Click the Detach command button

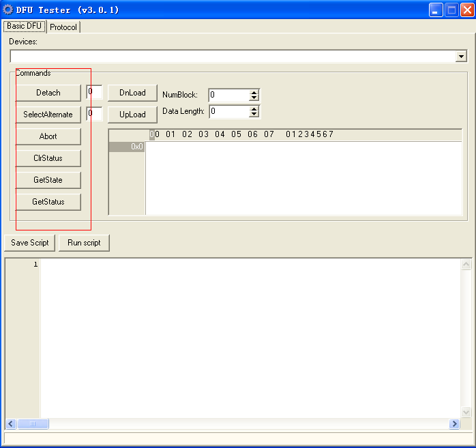tap(48, 93)
